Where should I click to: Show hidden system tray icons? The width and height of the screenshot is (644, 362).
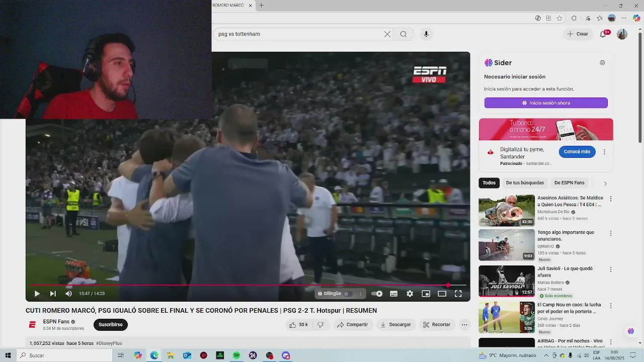546,355
